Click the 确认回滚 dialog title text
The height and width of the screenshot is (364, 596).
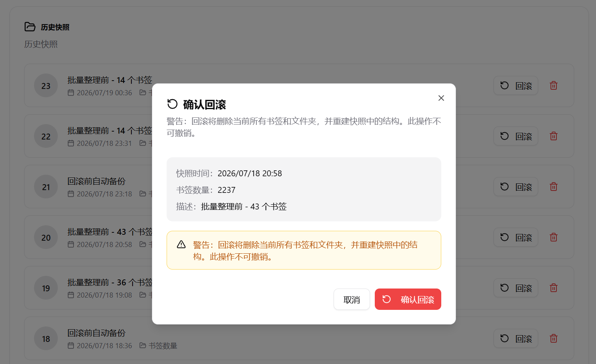coord(204,105)
